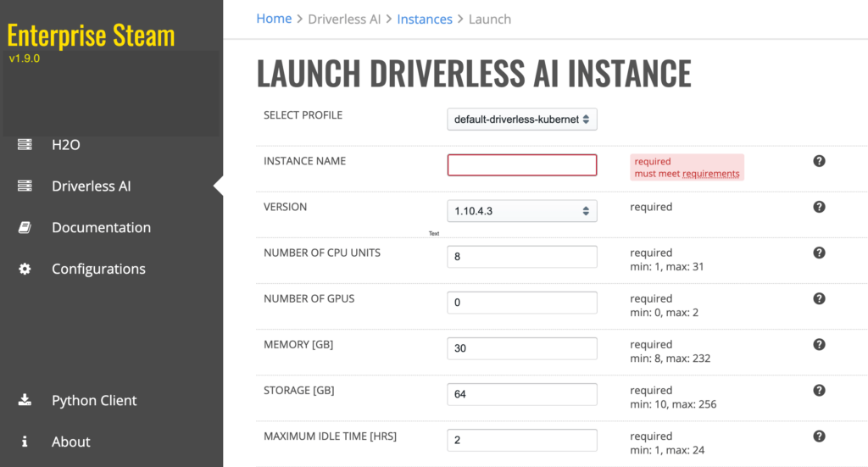Screen dimensions: 868x467
Task: Click the About info icon
Action: pos(25,442)
